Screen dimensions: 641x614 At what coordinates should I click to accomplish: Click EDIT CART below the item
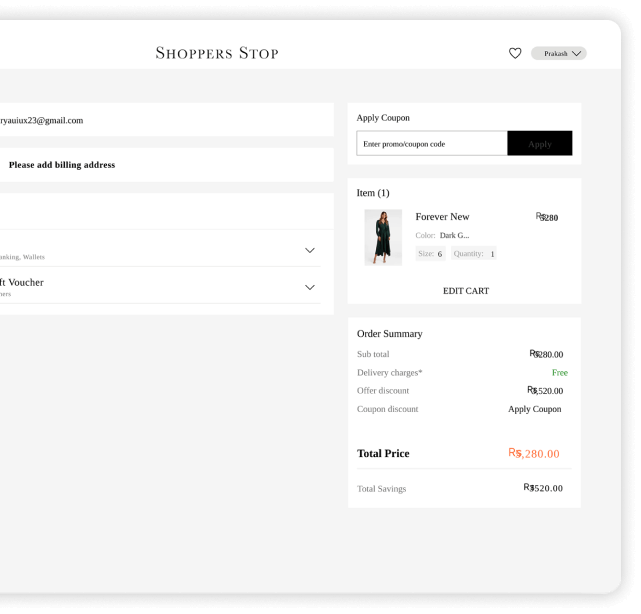click(x=465, y=291)
